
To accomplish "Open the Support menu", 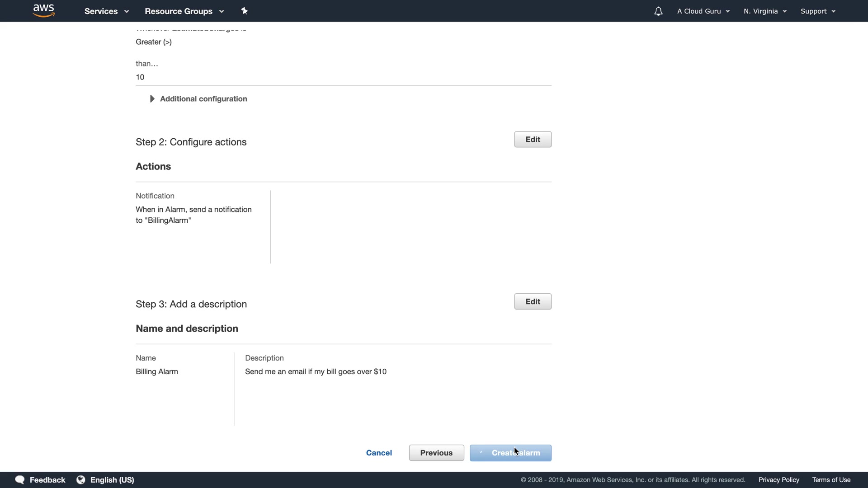I will [x=817, y=11].
